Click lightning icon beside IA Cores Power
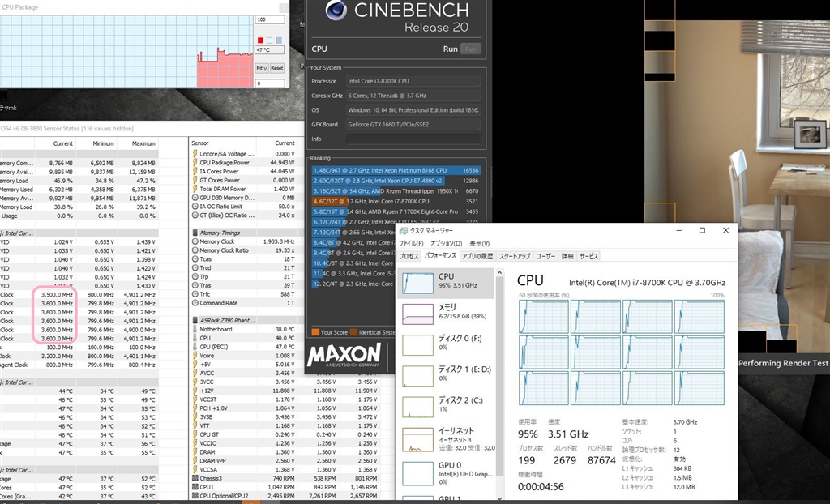This screenshot has width=830, height=504. [195, 172]
